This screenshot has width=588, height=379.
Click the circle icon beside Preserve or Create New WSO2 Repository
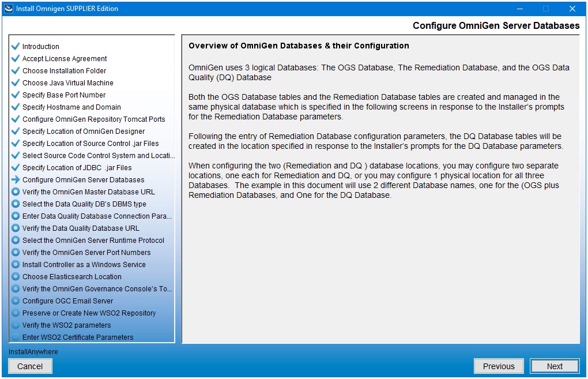[x=16, y=313]
